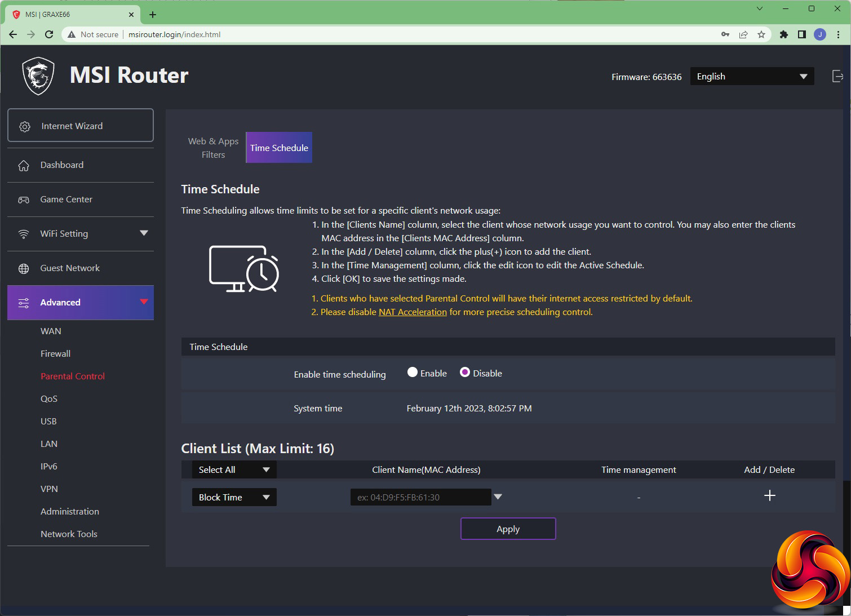Click the Add / Delete column header

point(769,470)
